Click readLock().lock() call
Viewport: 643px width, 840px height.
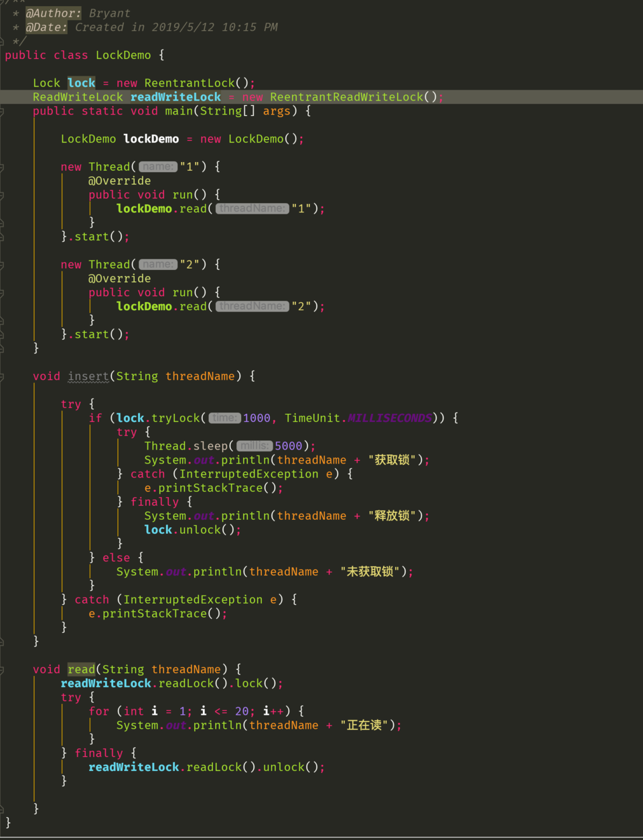218,683
